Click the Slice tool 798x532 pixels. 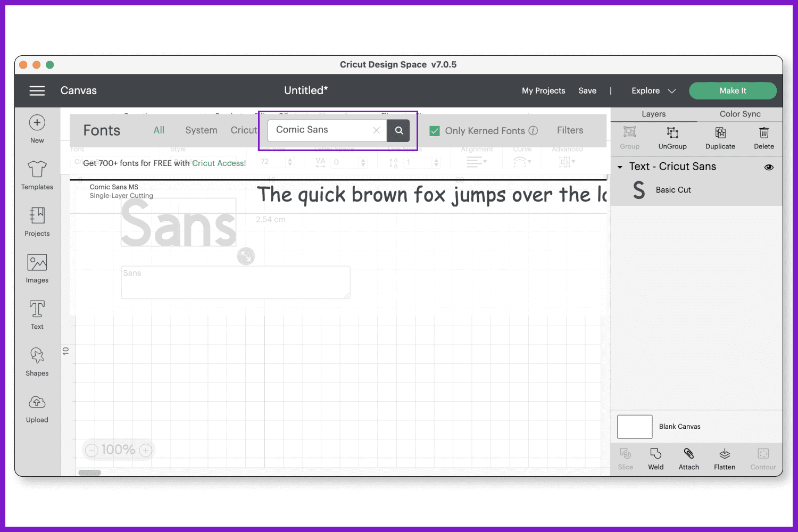[626, 459]
